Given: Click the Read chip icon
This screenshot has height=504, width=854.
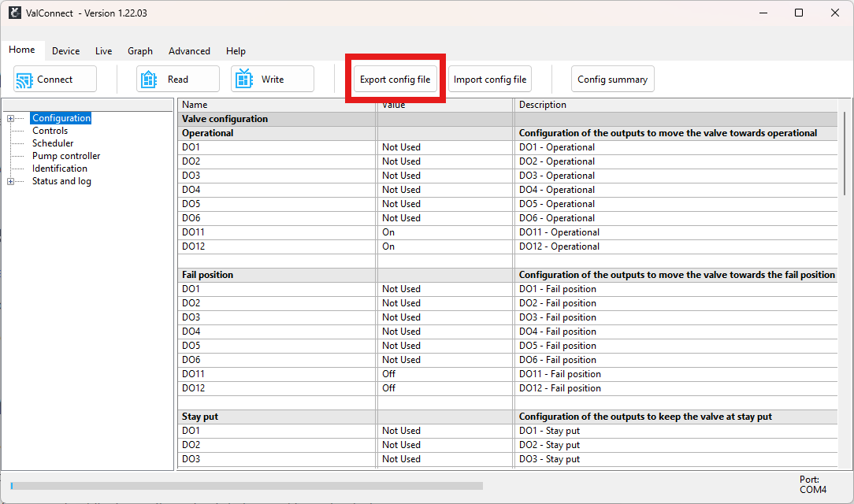Looking at the screenshot, I should click(x=149, y=80).
